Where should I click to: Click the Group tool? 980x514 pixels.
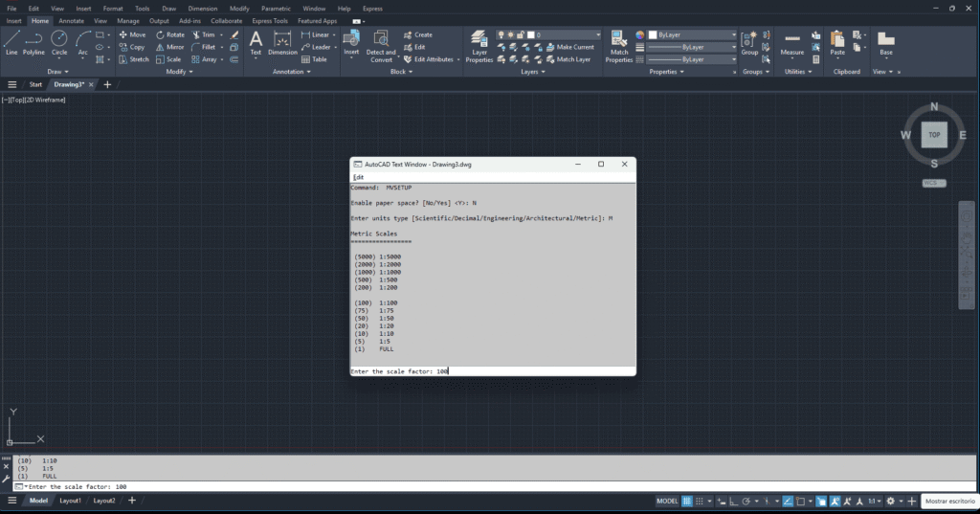click(x=749, y=43)
